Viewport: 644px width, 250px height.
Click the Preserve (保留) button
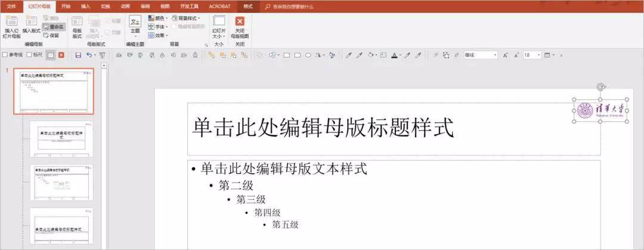tap(52, 35)
